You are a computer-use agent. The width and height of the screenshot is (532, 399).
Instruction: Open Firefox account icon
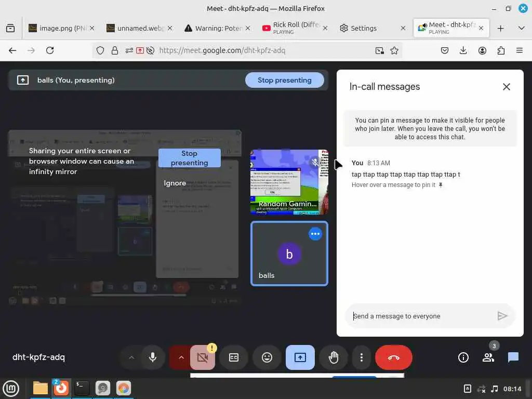[x=482, y=50]
